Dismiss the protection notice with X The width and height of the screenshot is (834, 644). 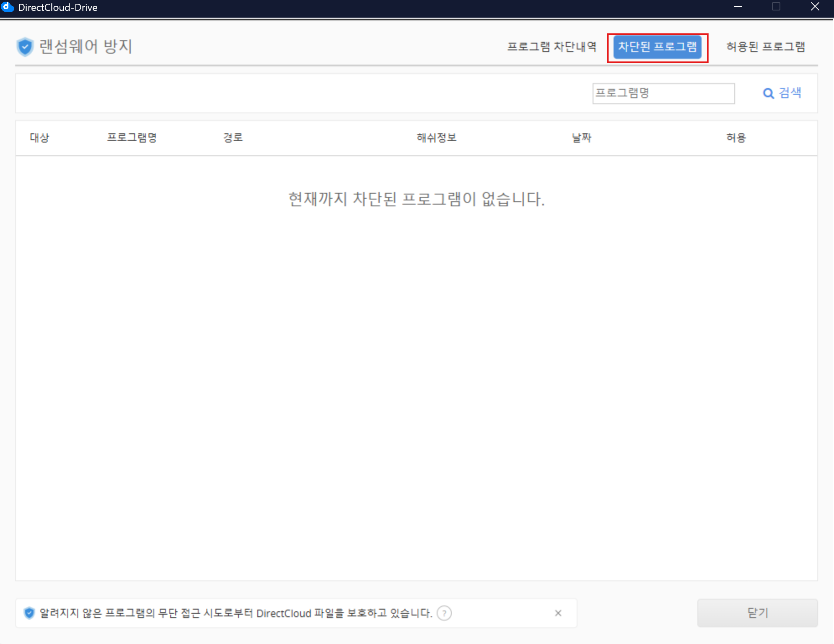coord(558,613)
